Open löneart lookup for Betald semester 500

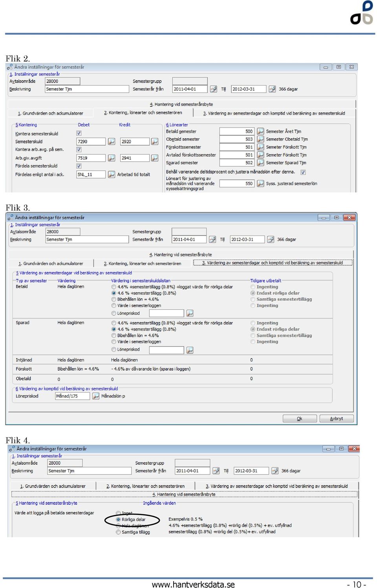(x=260, y=131)
